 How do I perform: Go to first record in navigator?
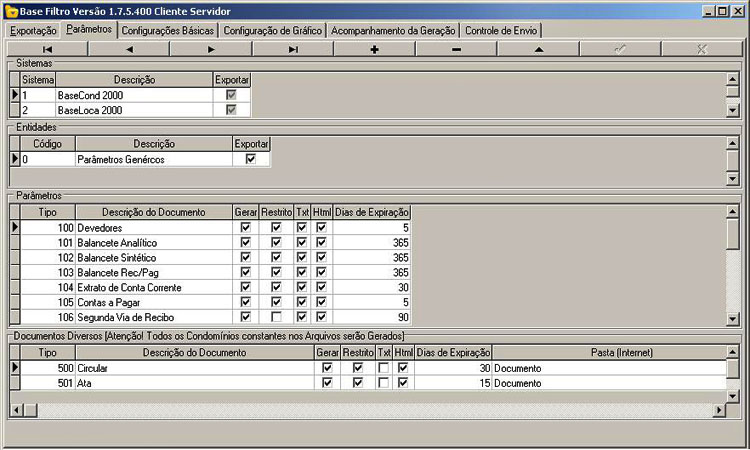(47, 48)
